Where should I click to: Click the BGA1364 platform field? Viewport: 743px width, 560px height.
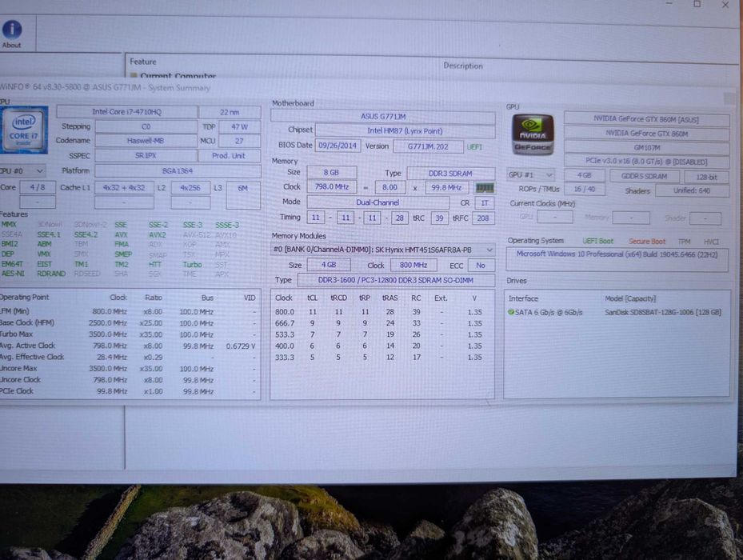178,170
